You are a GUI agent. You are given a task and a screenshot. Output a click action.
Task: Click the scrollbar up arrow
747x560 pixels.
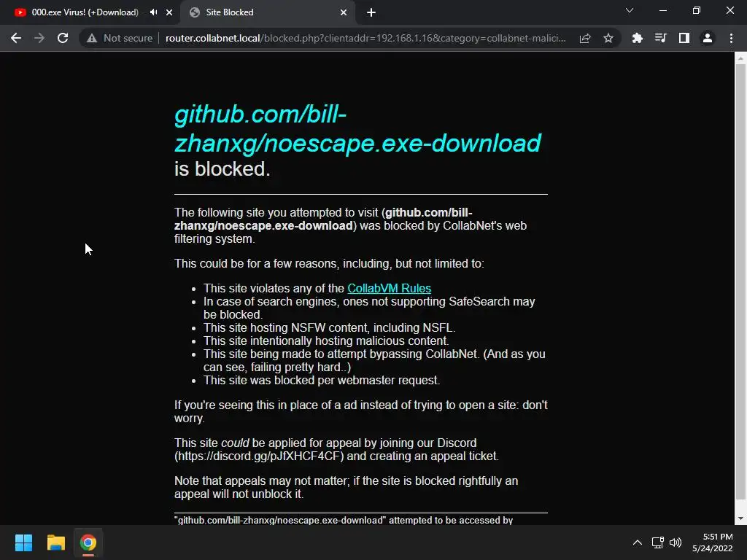point(740,58)
